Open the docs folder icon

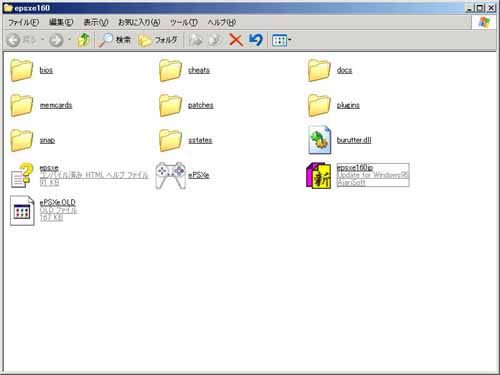[x=319, y=70]
